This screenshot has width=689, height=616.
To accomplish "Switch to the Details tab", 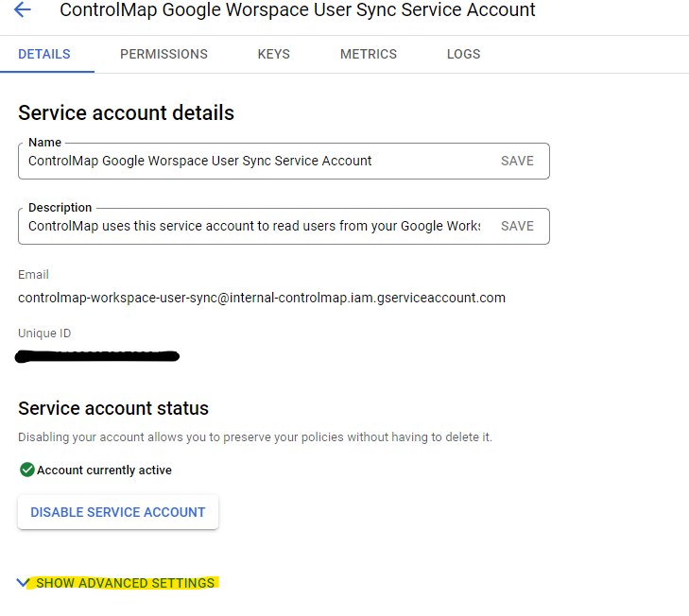I will (x=44, y=54).
